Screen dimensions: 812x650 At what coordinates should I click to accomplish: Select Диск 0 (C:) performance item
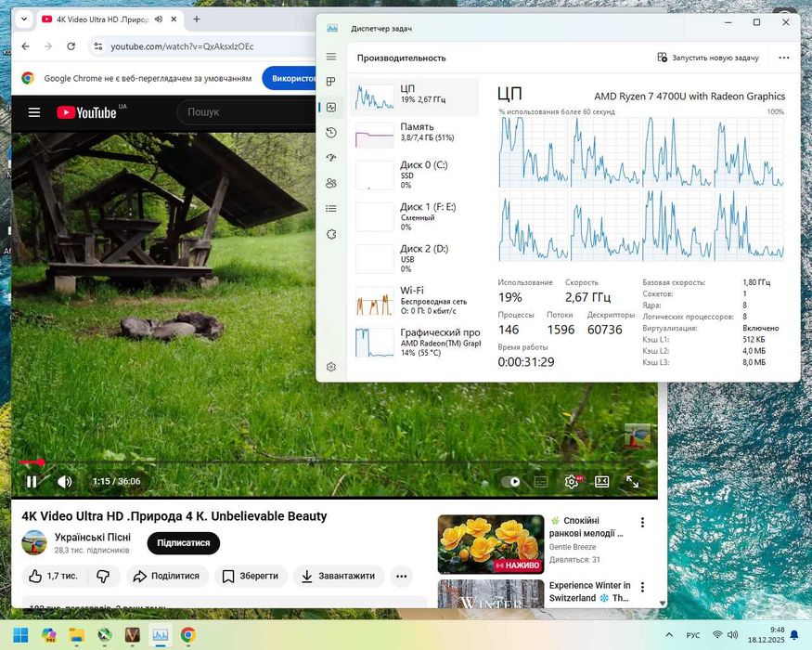[414, 175]
